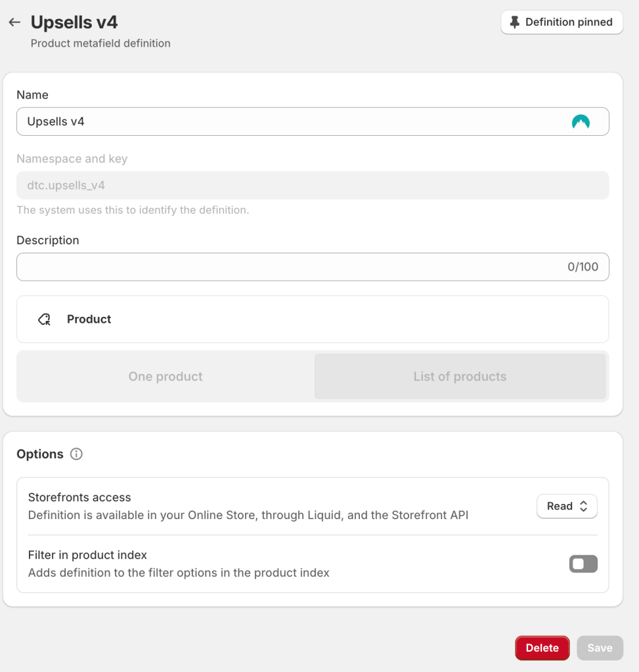
Task: Click the Upsells v4 page heading
Action: 74,22
